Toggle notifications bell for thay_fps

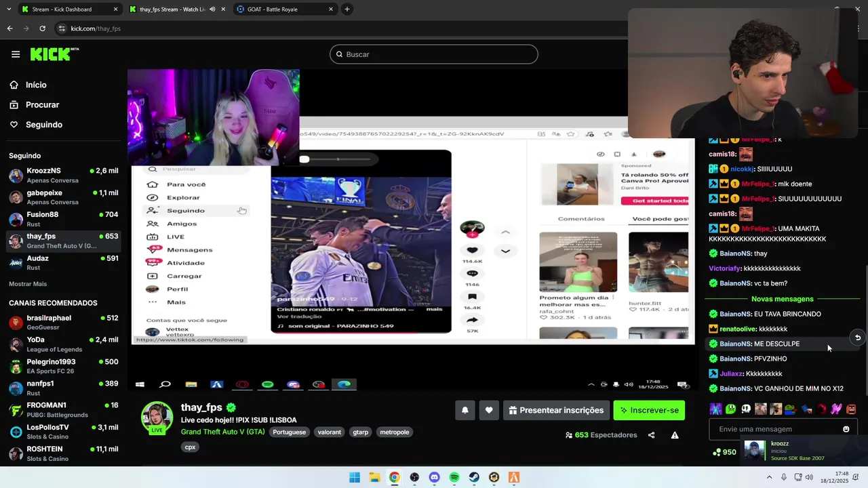(465, 410)
